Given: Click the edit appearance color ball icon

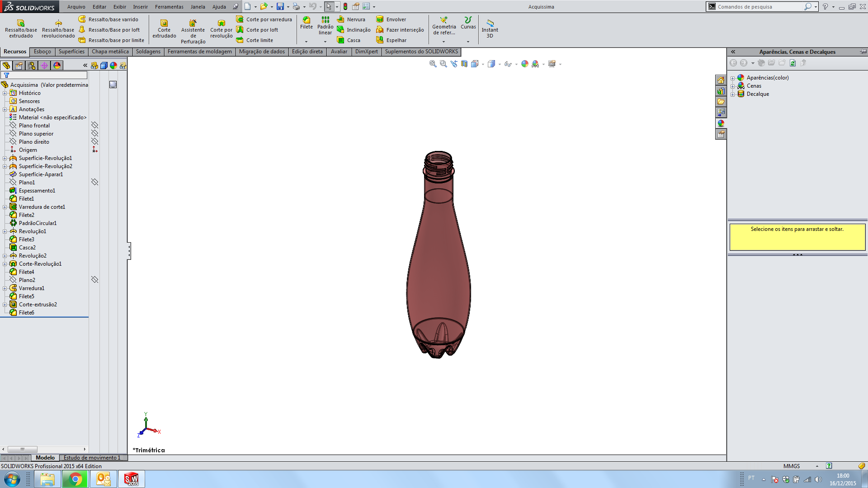Looking at the screenshot, I should (524, 64).
